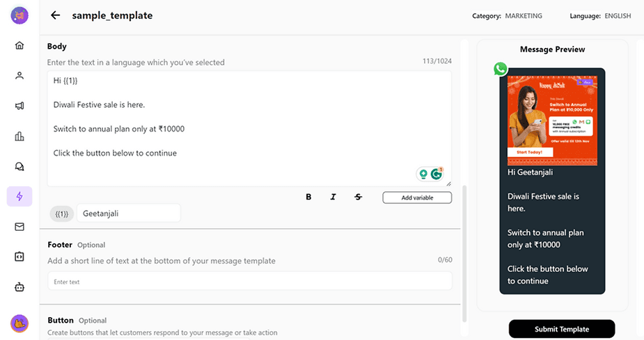
Task: Click 'Hi Geetanjali' in message preview
Action: tap(530, 172)
